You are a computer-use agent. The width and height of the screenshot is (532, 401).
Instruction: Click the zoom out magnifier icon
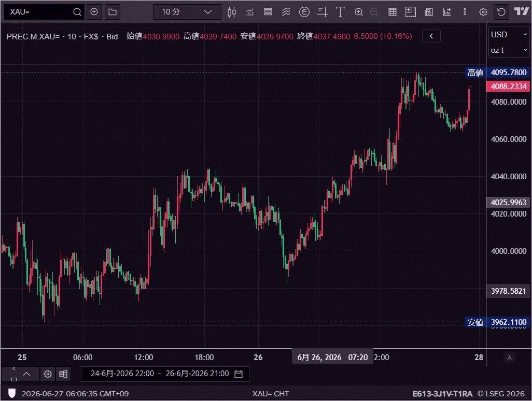(x=374, y=12)
